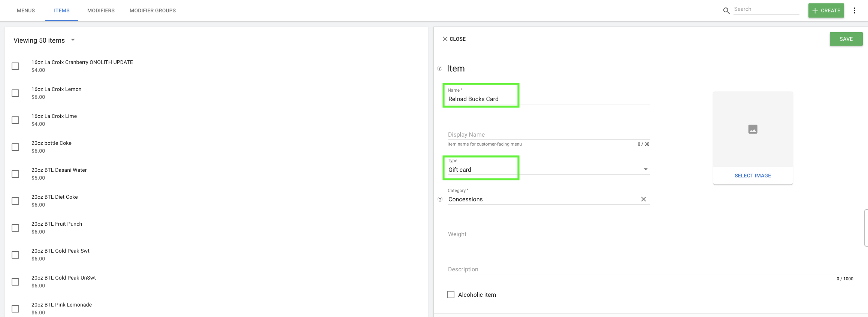Open the 20oz BTL Gold Peak UnSwt item
Screen dimensions: 868x317
(x=63, y=282)
